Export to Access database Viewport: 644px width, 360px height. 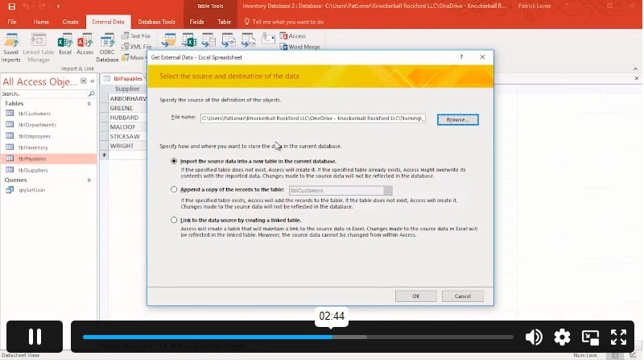tap(293, 35)
